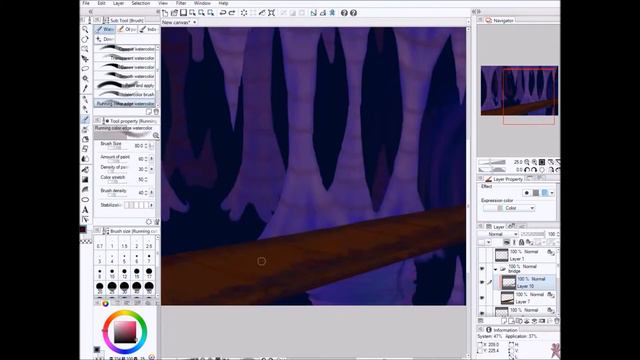
Task: Click the layer opacity slider
Action: tap(533, 234)
